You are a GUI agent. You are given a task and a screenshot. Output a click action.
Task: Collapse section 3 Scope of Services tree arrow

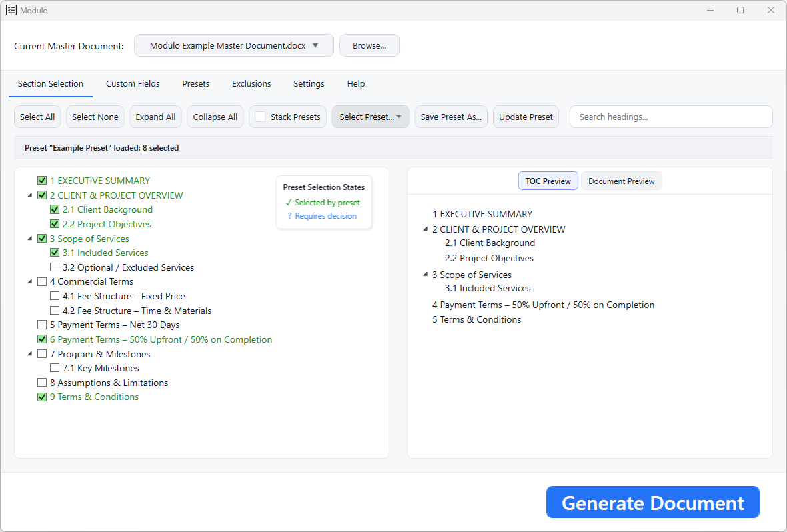30,239
